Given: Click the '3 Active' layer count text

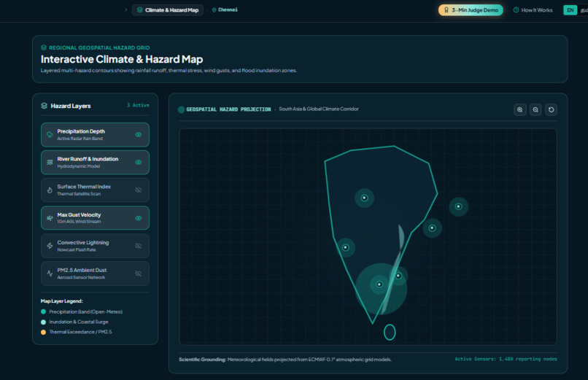Looking at the screenshot, I should [138, 105].
